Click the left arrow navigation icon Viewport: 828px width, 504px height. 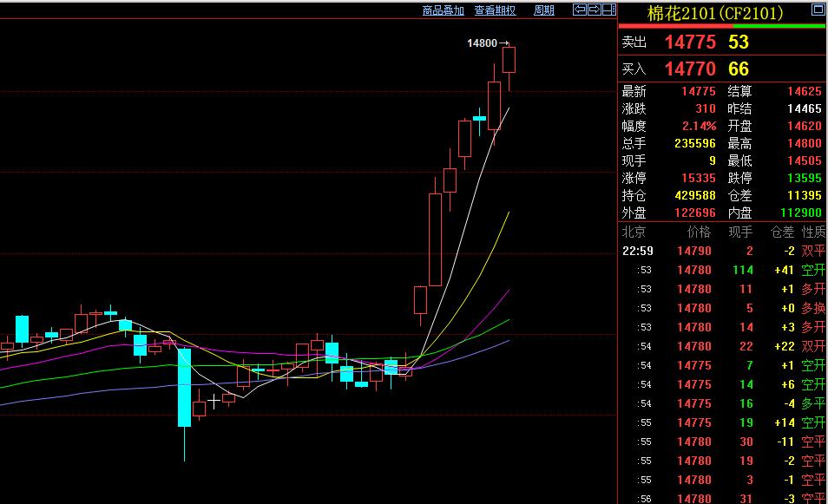point(579,10)
